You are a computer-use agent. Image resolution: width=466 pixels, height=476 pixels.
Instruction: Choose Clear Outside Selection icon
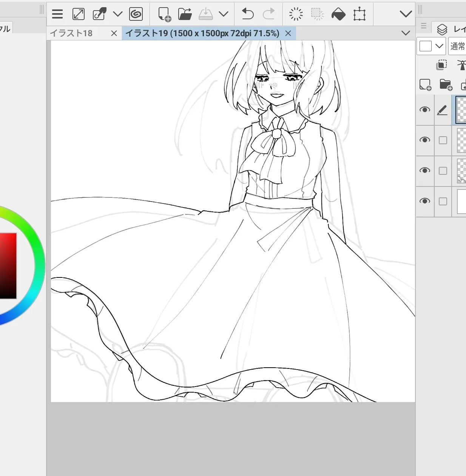click(317, 14)
